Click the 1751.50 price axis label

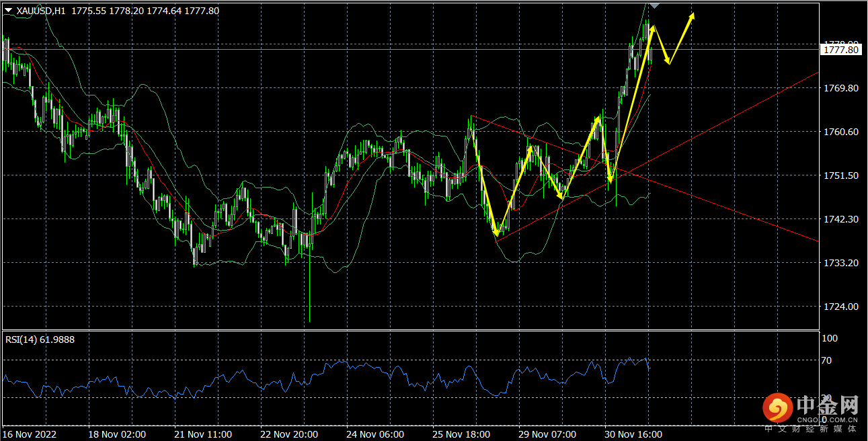point(840,175)
